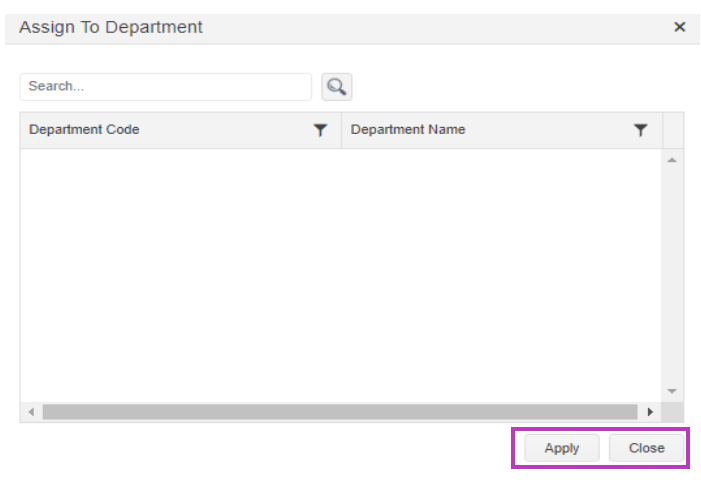The image size is (701, 483).
Task: Click the divider between the column headers
Action: pos(341,130)
